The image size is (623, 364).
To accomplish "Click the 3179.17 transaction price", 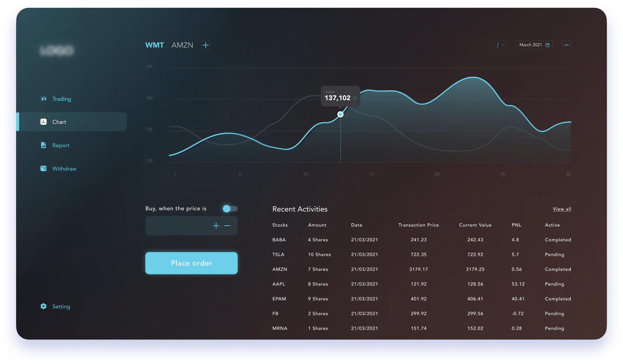I will (419, 269).
